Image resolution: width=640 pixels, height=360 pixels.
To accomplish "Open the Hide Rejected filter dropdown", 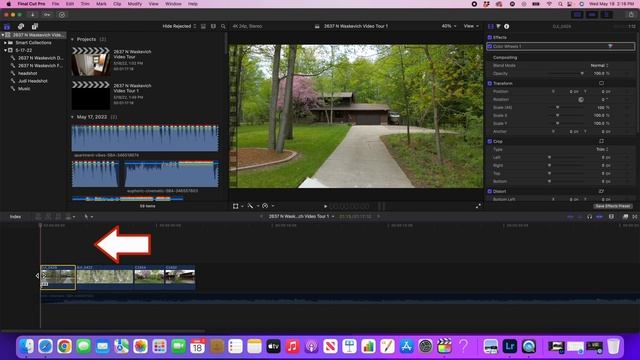I will tap(179, 26).
